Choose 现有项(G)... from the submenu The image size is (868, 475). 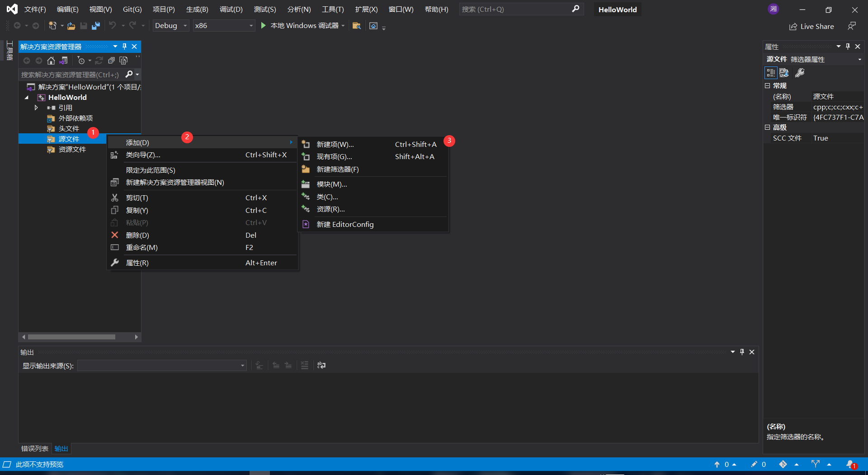point(373,157)
